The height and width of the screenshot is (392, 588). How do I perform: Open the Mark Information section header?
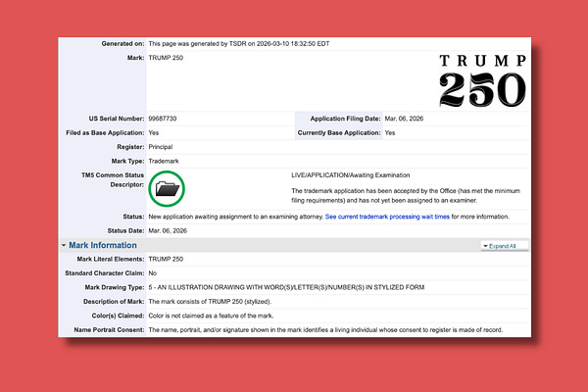[103, 245]
